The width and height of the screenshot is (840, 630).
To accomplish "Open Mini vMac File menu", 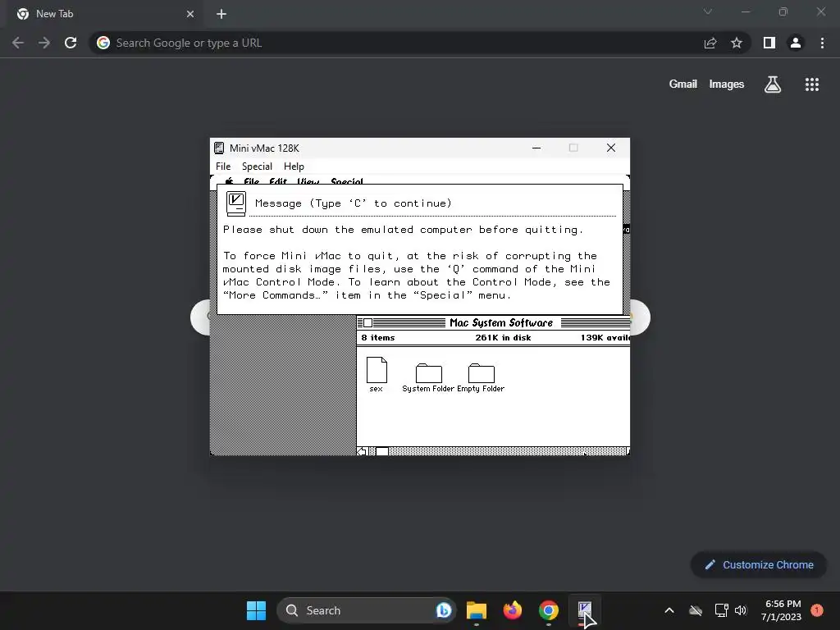I will [223, 167].
